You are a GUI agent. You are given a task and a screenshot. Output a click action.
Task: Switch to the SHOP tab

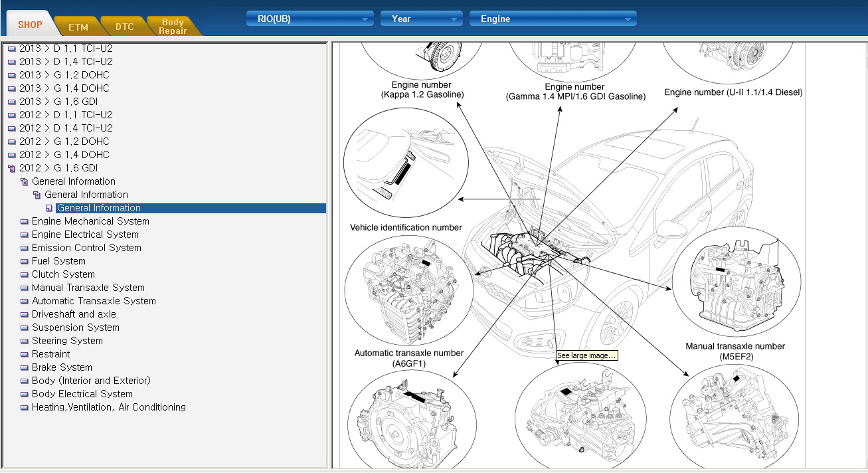click(x=30, y=25)
